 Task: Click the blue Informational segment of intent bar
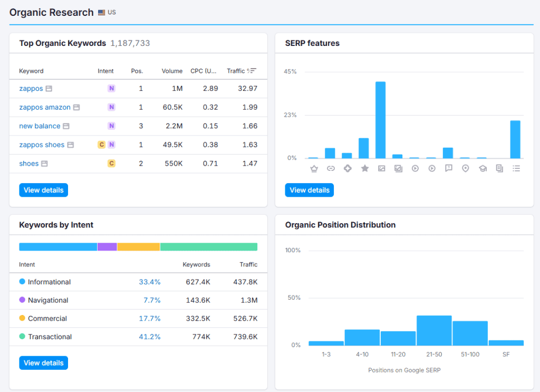[58, 246]
